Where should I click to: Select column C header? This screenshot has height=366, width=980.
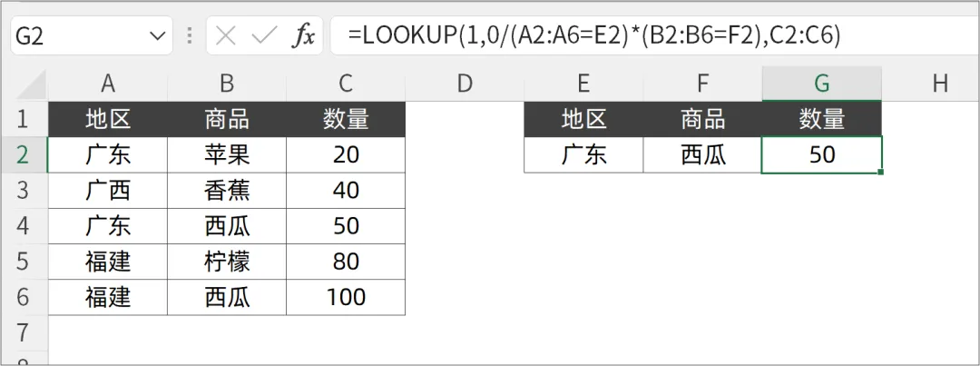click(345, 84)
